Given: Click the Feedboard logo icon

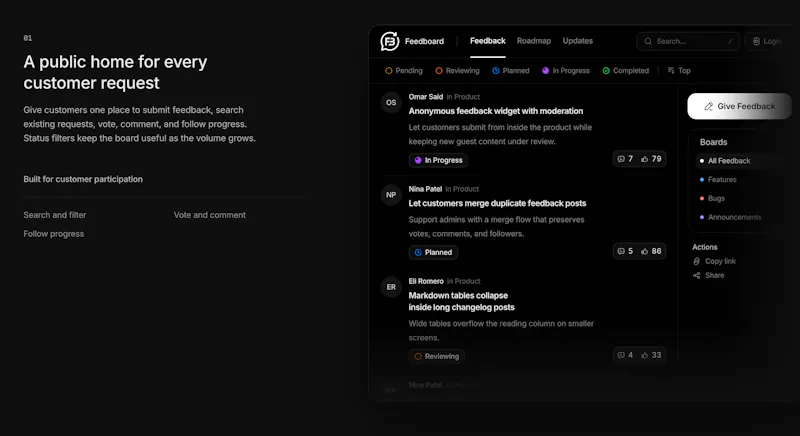Looking at the screenshot, I should [390, 41].
